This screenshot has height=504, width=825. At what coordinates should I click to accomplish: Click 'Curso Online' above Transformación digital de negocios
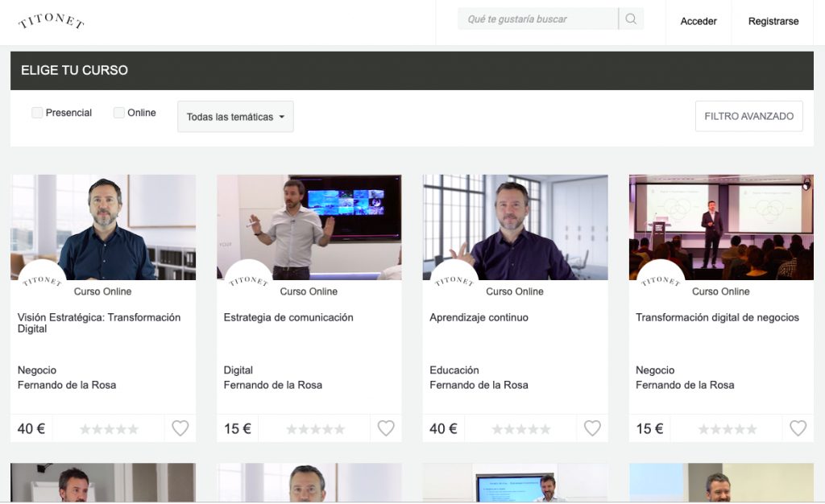coord(721,291)
